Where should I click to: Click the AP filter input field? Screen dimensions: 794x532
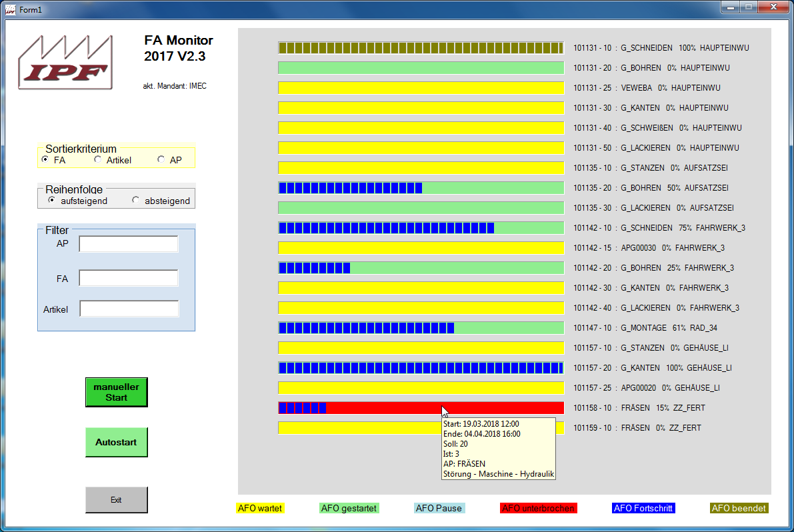[x=129, y=244]
